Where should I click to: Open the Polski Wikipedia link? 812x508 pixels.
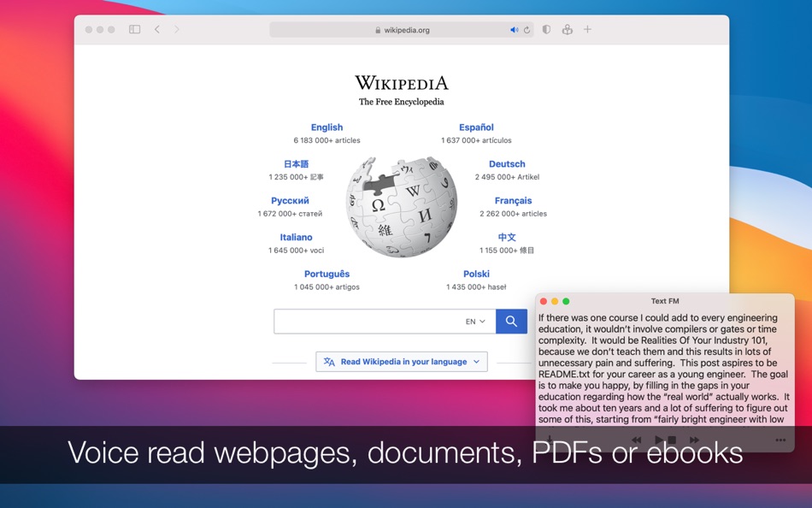click(x=476, y=275)
